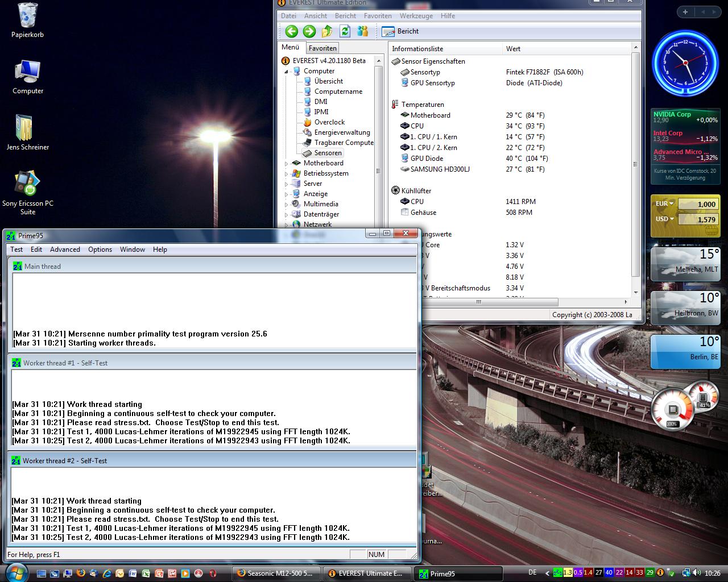Switch to the Favoriten tab
This screenshot has height=582, width=728.
click(x=322, y=48)
